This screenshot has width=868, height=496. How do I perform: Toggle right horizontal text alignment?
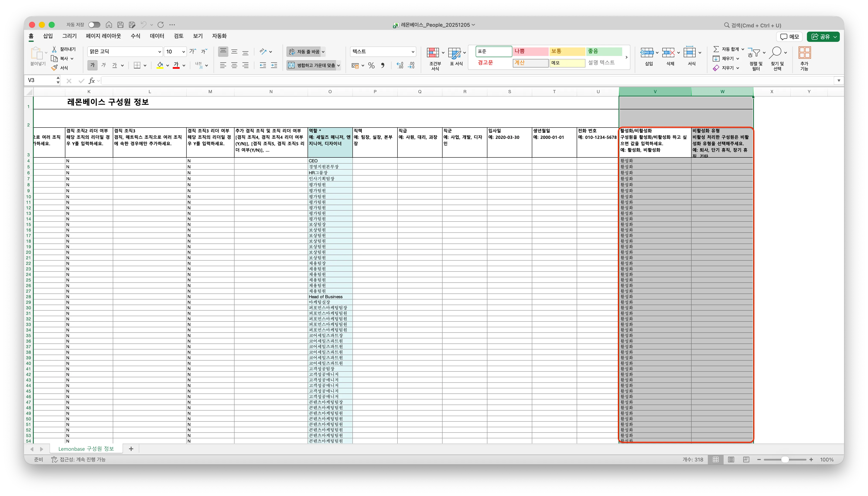(245, 65)
